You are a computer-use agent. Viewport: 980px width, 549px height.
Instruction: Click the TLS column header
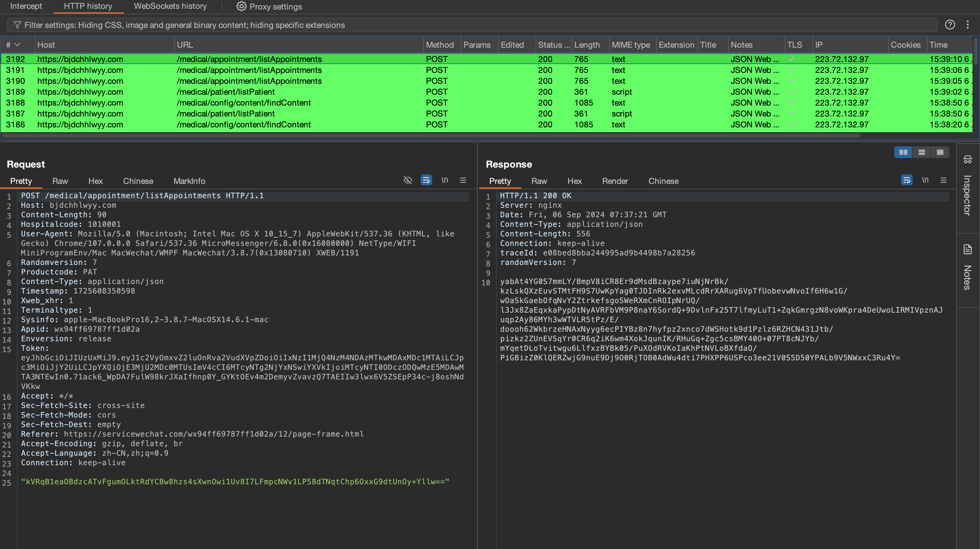(798, 45)
